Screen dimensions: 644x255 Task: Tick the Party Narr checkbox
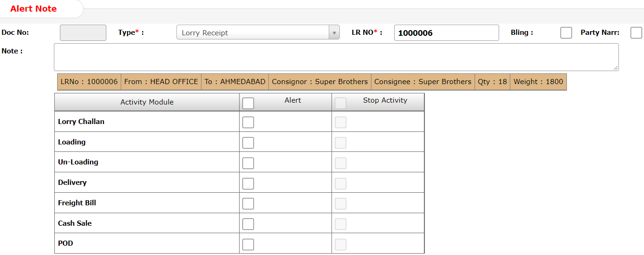636,33
